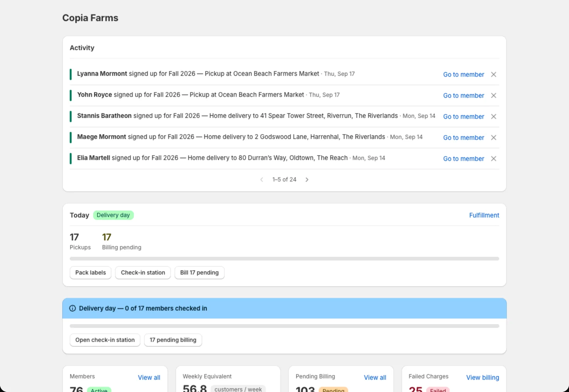The width and height of the screenshot is (569, 392).
Task: Click Bill 17 pending button
Action: [200, 273]
